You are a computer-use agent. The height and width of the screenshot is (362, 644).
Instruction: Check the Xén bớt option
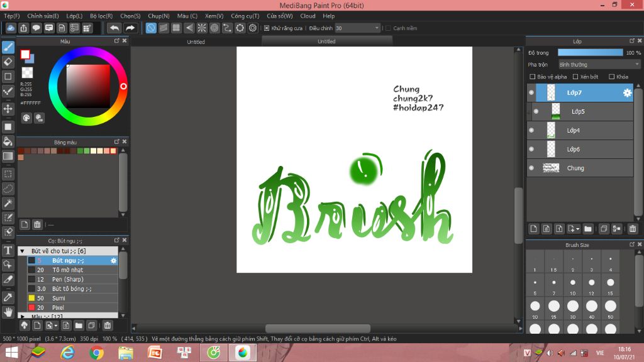(x=575, y=77)
